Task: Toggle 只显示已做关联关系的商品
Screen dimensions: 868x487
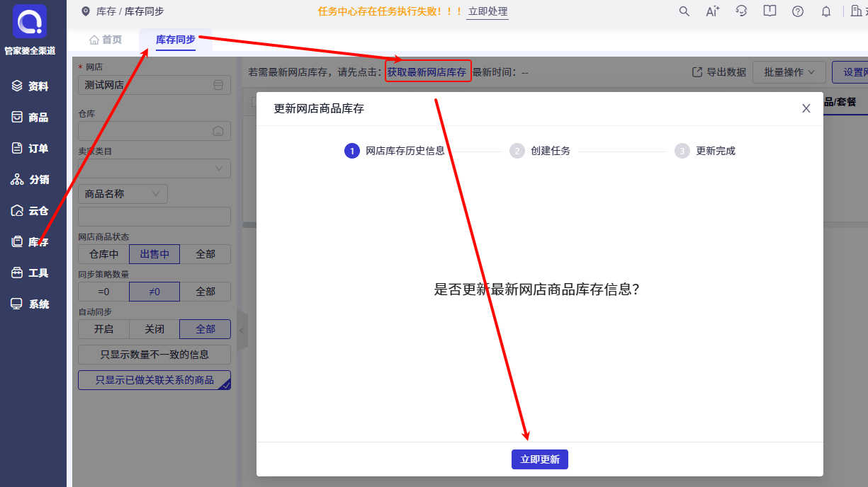Action: coord(154,380)
